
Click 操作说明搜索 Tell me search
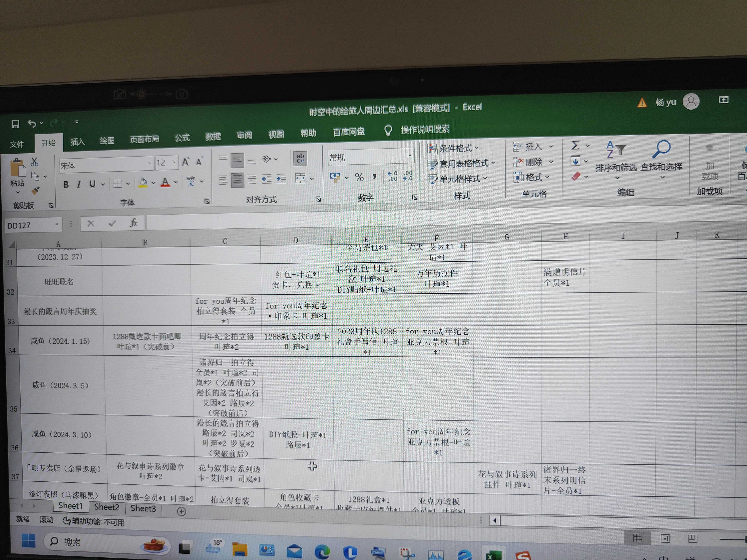(417, 130)
